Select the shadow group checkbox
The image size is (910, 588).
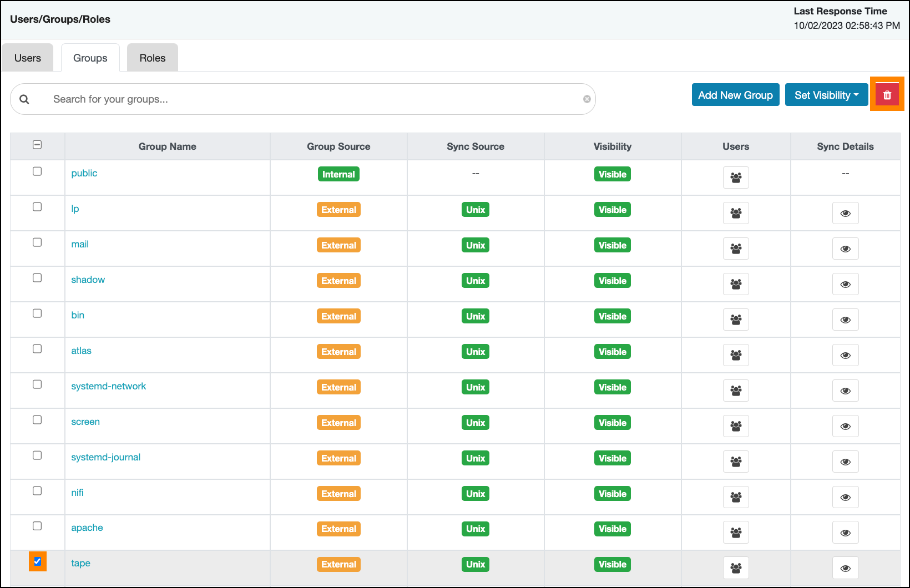pyautogui.click(x=37, y=278)
